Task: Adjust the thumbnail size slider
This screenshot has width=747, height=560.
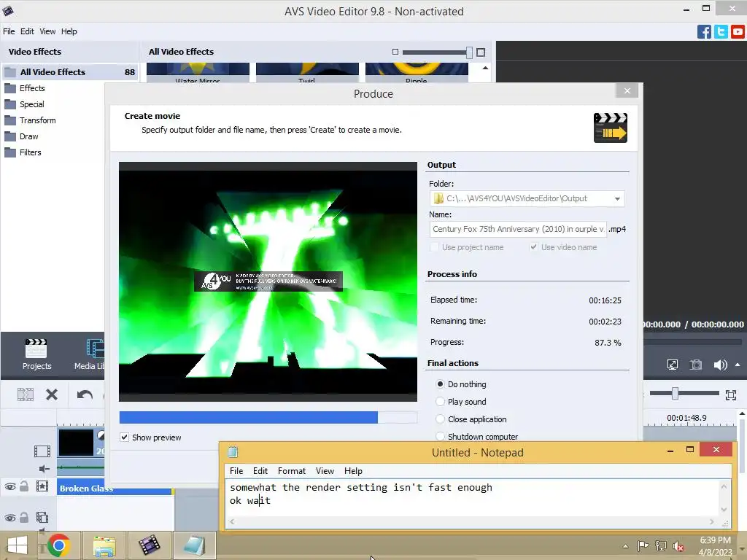Action: click(469, 52)
